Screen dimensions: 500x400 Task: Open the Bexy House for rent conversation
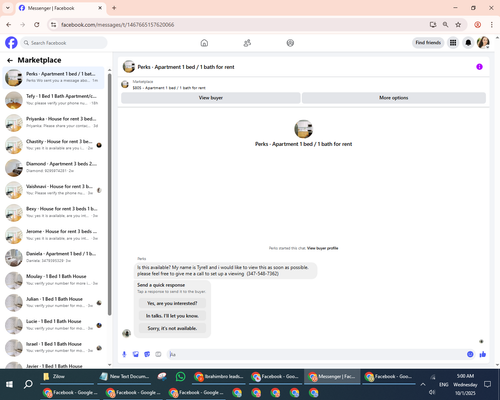point(53,212)
